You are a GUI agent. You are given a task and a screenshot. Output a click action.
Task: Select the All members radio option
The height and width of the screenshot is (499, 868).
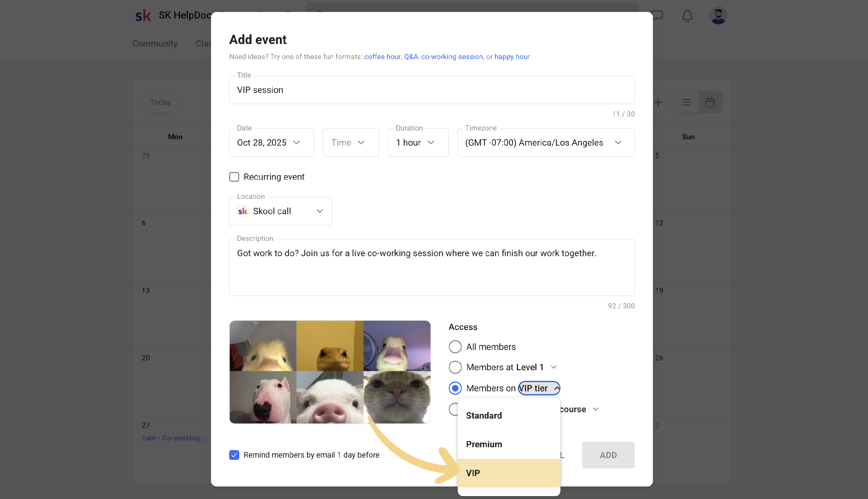click(455, 346)
